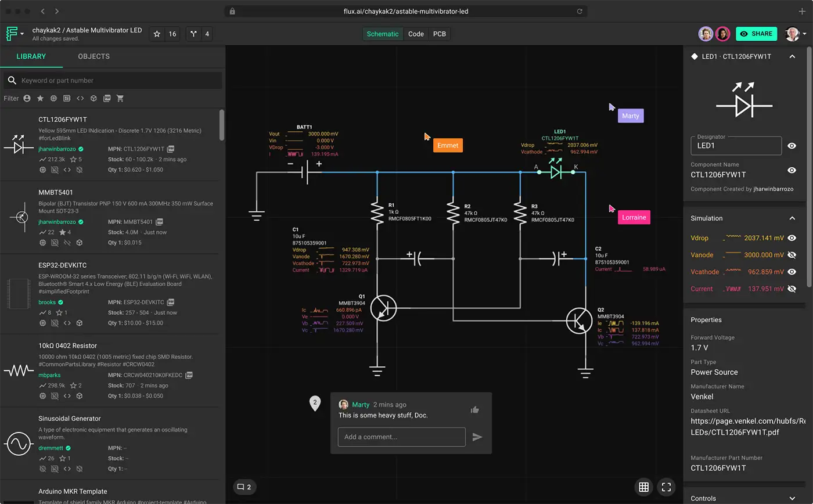Image resolution: width=813 pixels, height=504 pixels.
Task: Hide the Vdrop simulation waveform
Action: pyautogui.click(x=792, y=237)
